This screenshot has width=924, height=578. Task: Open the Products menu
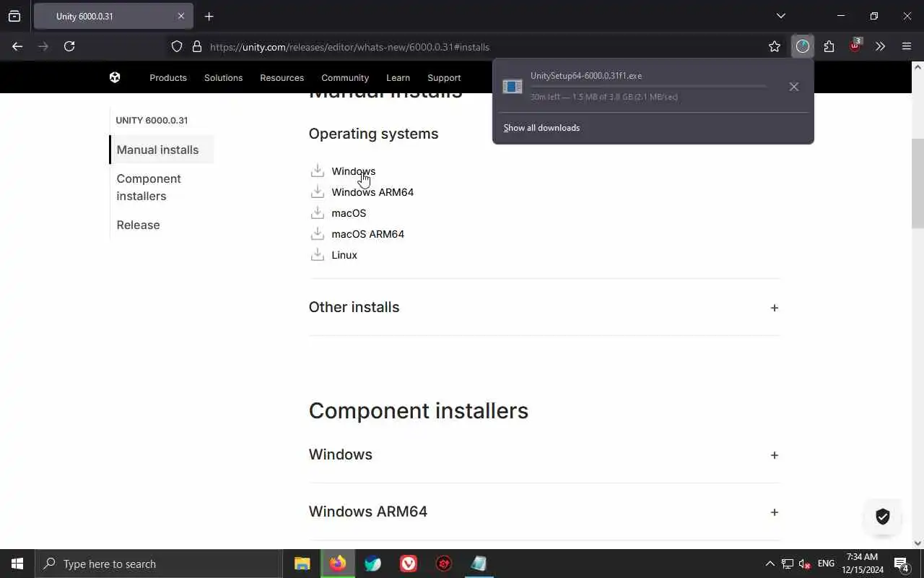168,77
